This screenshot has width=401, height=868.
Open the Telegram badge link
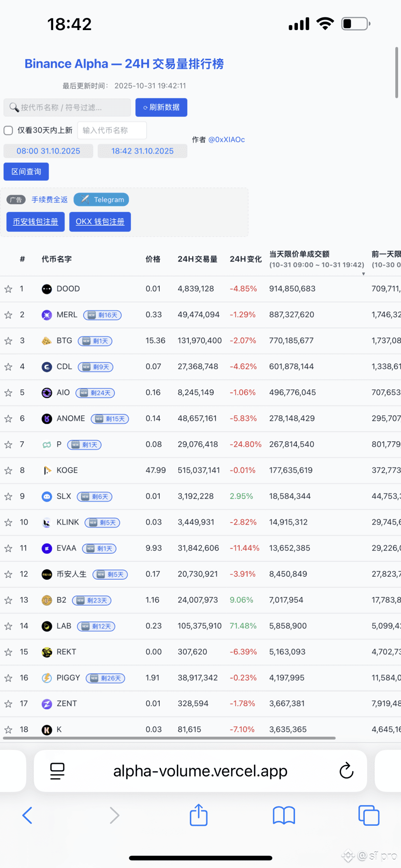102,200
